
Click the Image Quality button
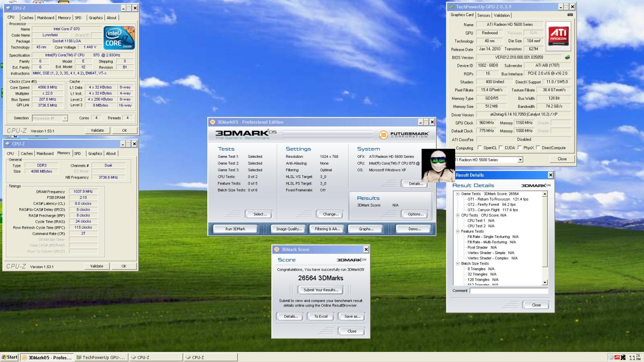[289, 229]
